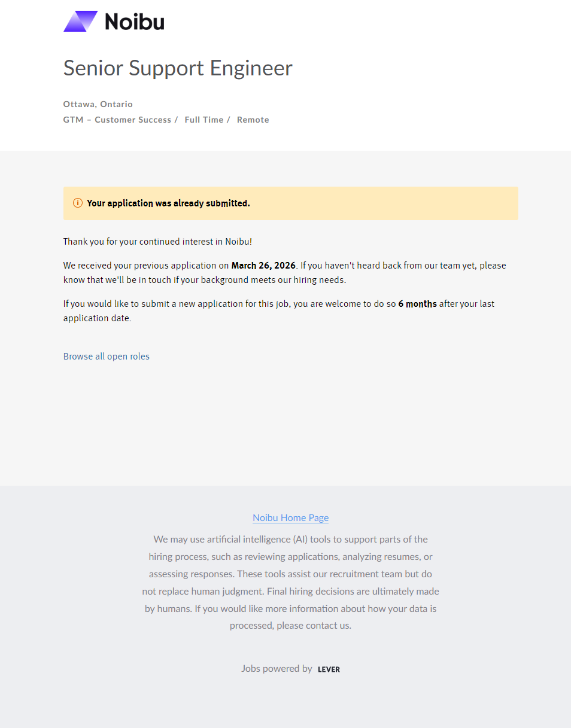Screen dimensions: 571x728
Task: Click the AI tools disclaimer paragraph
Action: coord(290,583)
